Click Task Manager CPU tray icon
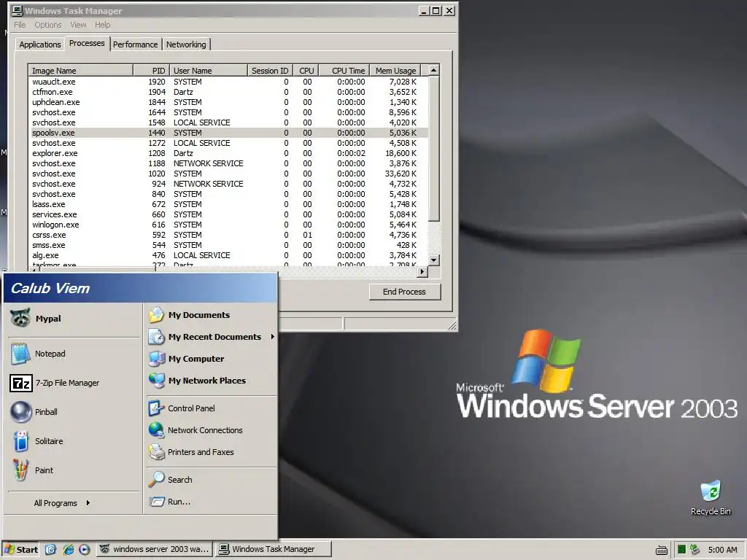Viewport: 747px width, 560px height. (x=681, y=550)
